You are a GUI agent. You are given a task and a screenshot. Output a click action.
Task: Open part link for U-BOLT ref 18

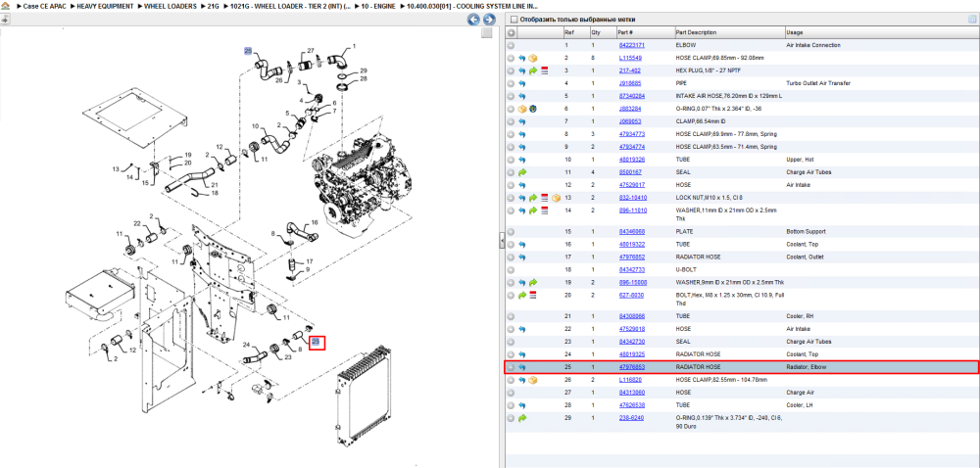point(632,269)
